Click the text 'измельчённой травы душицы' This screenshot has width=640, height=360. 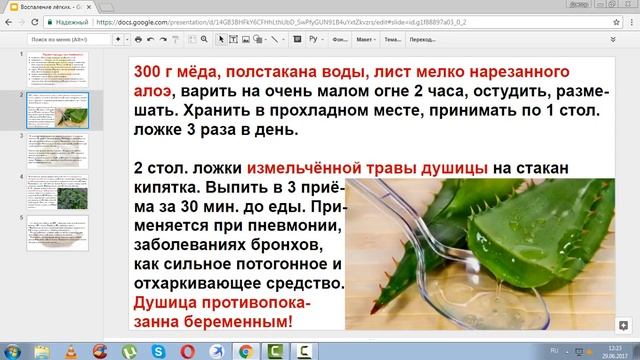[x=367, y=168]
